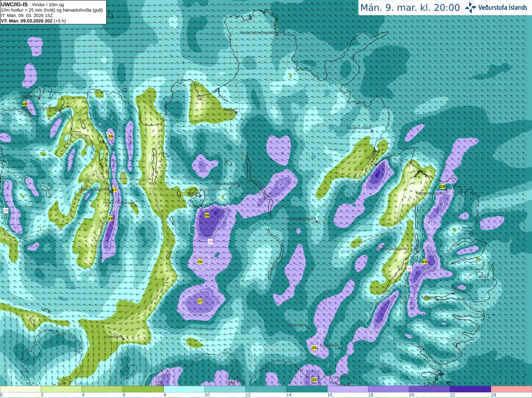Click the Sandvíkurheiði station dot

pyautogui.click(x=372, y=131)
